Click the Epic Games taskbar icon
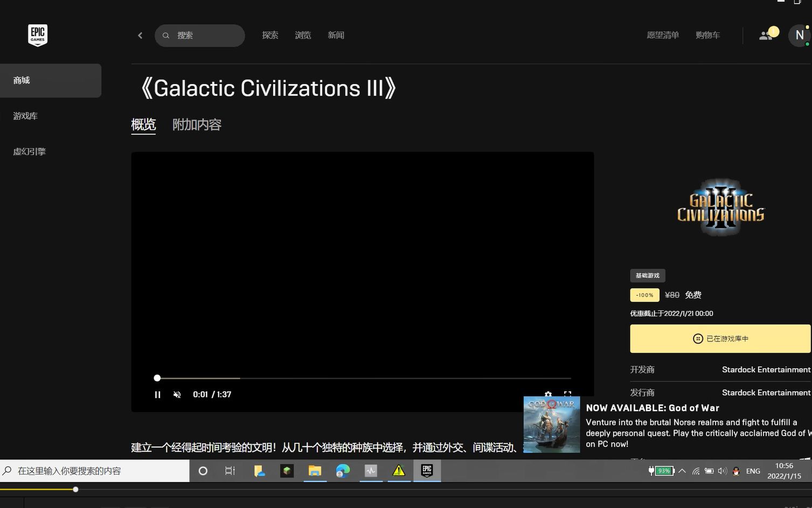 [427, 471]
